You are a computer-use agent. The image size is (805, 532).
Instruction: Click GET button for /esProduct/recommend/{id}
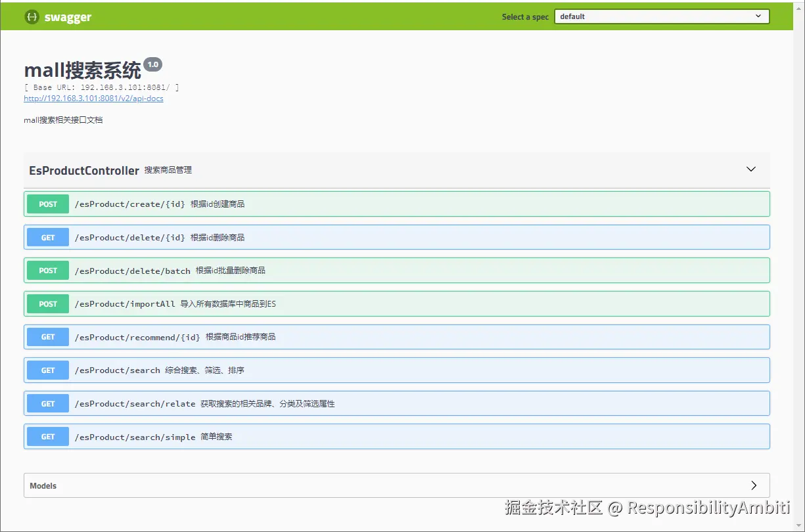pyautogui.click(x=48, y=337)
